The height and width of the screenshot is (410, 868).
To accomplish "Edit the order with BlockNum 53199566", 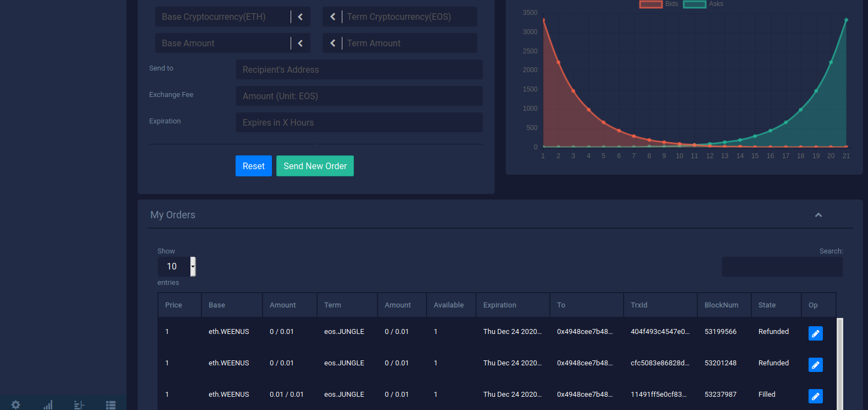I will (x=815, y=333).
